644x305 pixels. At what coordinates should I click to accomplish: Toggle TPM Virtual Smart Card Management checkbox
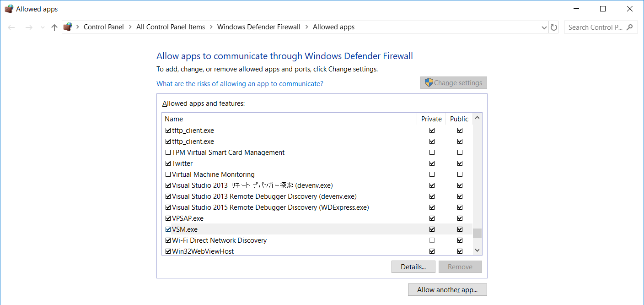click(x=168, y=152)
